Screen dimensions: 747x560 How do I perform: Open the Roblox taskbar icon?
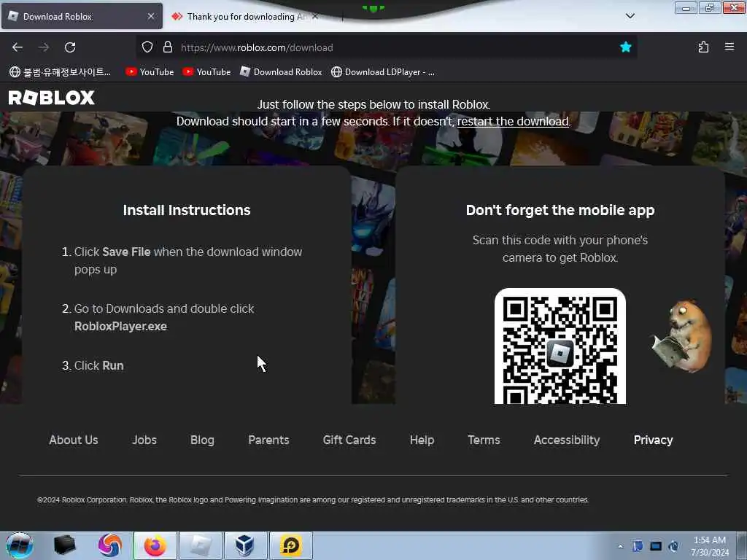point(201,545)
